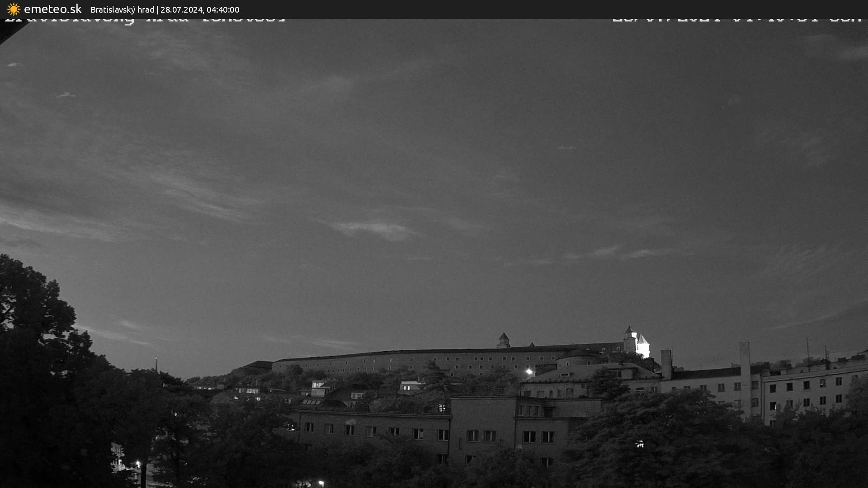Click the bright street lamp below castle
The height and width of the screenshot is (488, 868).
528,372
